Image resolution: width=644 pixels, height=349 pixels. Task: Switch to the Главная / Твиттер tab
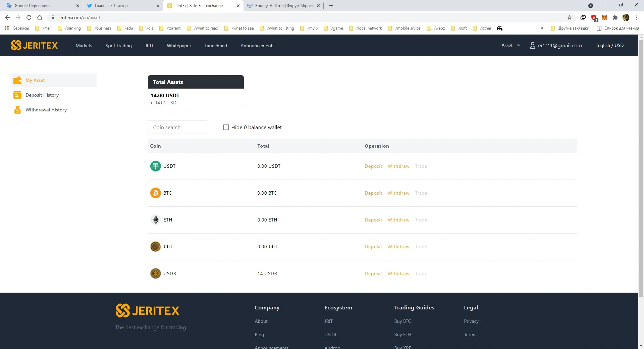122,6
